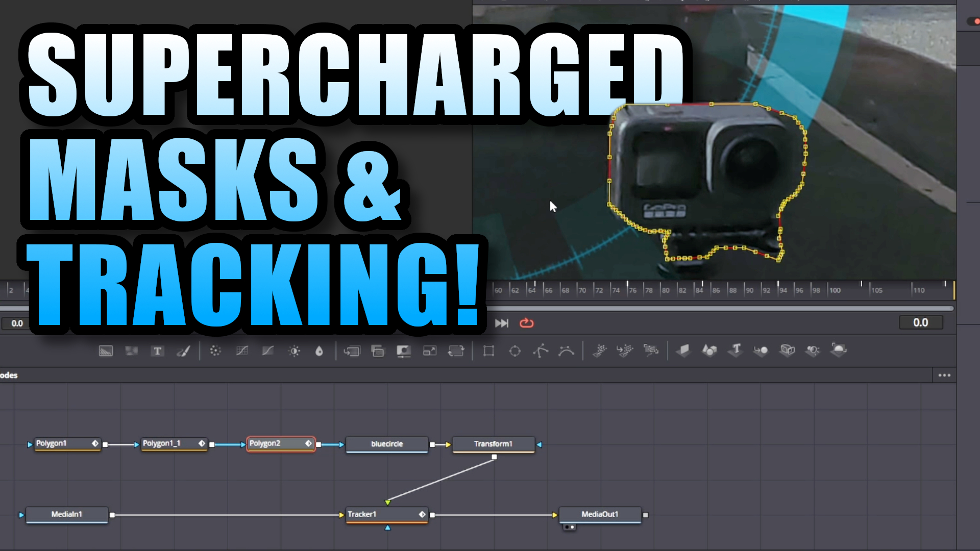Add a BSpline mask from toolbar
Screen dimensions: 980x551
click(567, 351)
